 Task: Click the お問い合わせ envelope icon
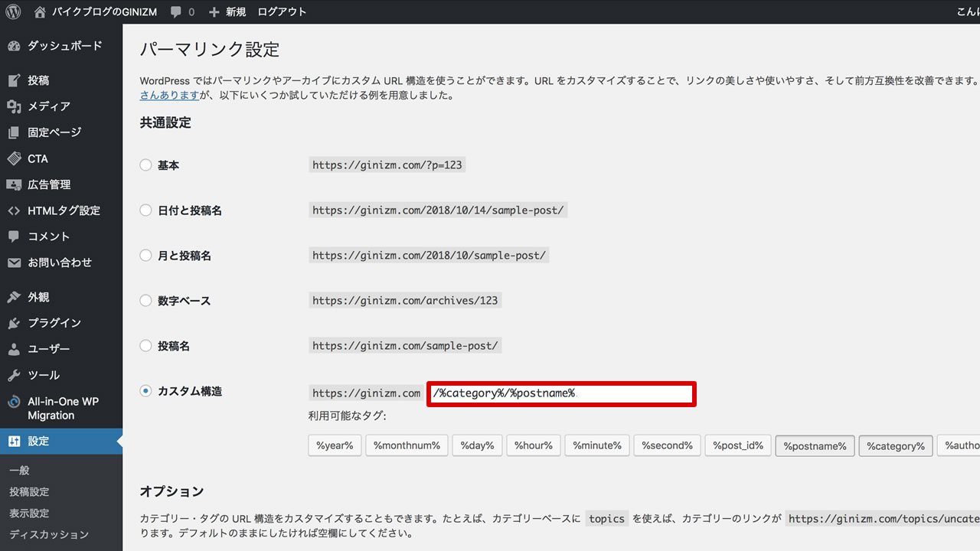pos(14,262)
